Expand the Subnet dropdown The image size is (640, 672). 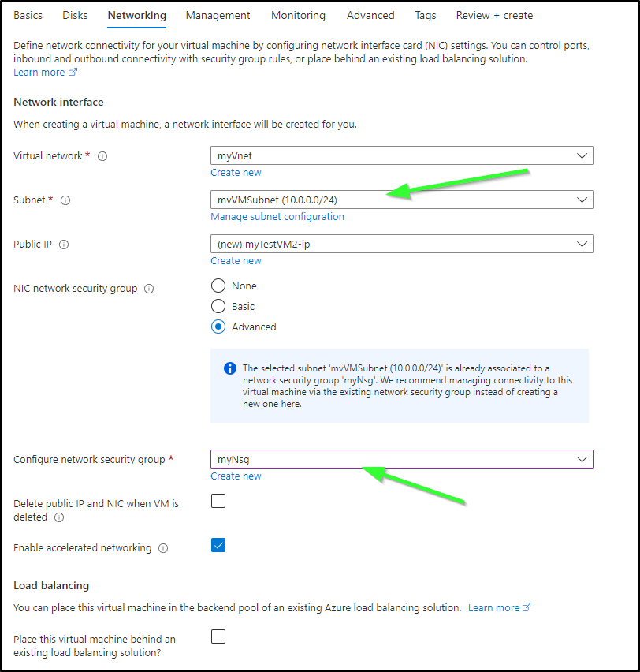point(402,200)
